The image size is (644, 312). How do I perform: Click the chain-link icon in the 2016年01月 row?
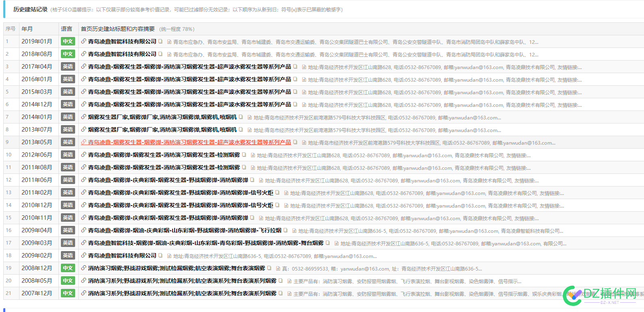(83, 79)
